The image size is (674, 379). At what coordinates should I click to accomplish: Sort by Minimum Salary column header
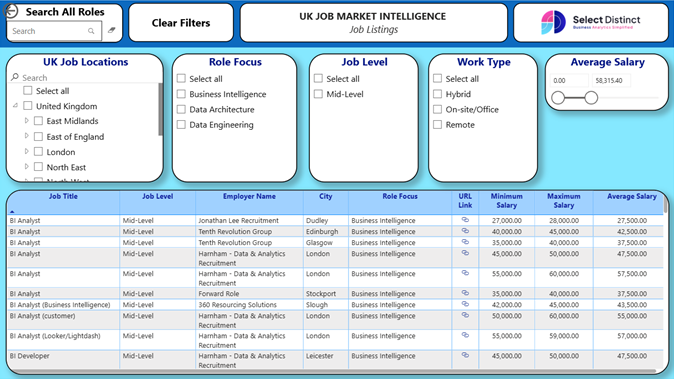506,201
